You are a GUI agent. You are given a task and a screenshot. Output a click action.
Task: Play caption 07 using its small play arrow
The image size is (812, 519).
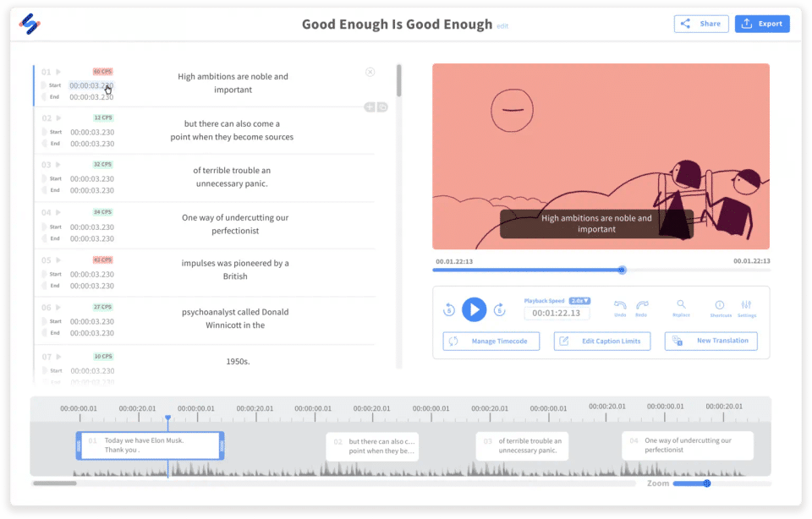click(58, 357)
